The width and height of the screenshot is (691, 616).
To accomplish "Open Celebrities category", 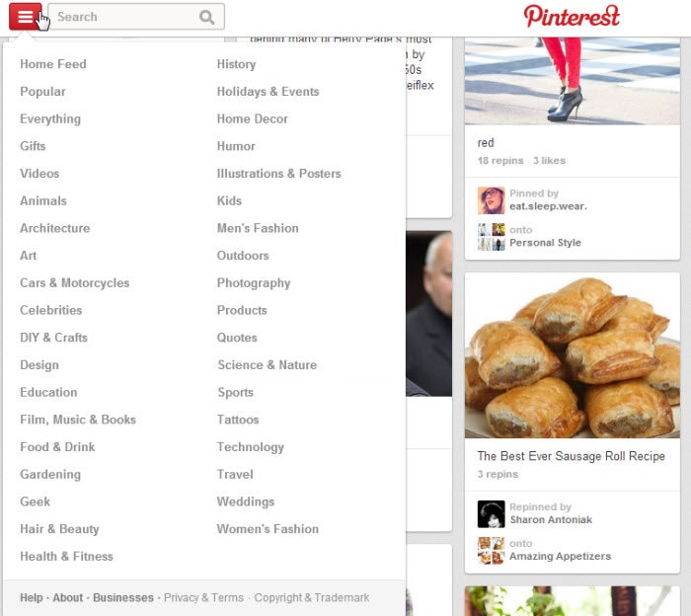I will pyautogui.click(x=50, y=310).
